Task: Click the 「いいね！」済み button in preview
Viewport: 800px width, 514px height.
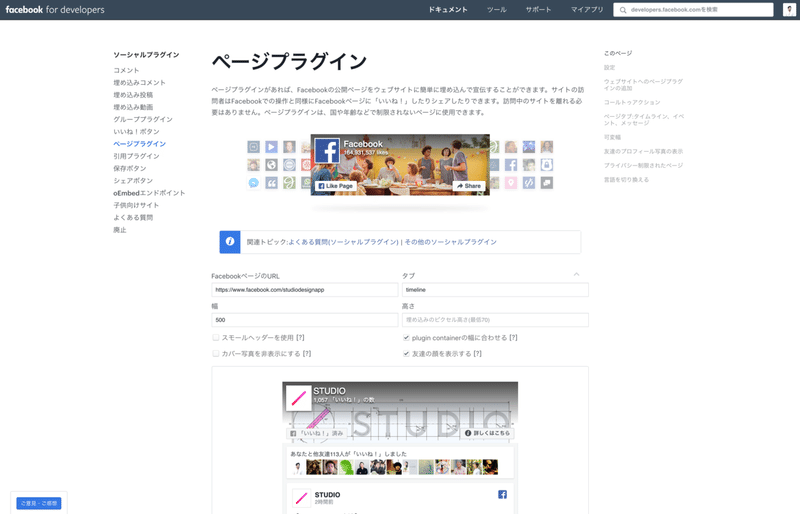Action: [316, 433]
